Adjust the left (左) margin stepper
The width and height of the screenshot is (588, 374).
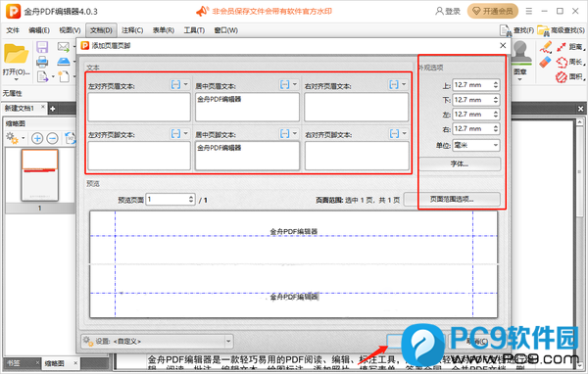[495, 114]
